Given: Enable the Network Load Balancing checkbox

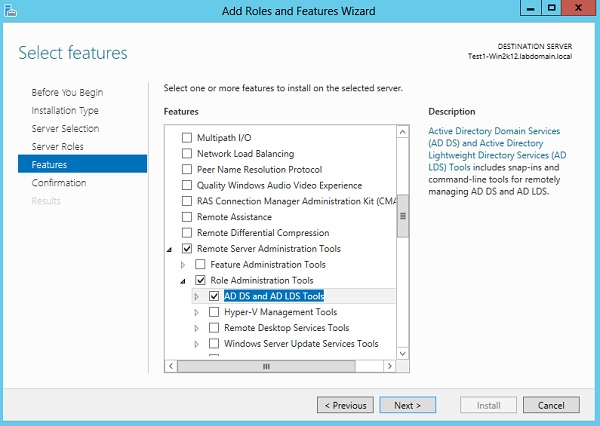Looking at the screenshot, I should point(186,154).
